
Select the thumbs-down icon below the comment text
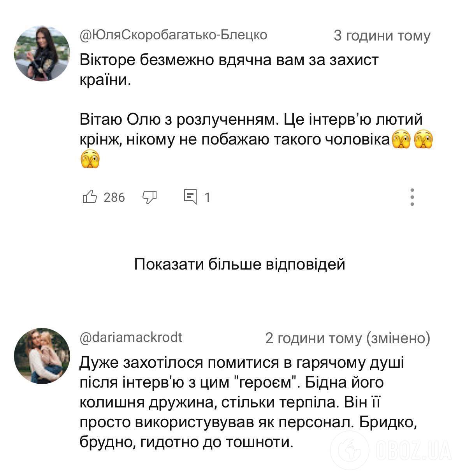(149, 197)
